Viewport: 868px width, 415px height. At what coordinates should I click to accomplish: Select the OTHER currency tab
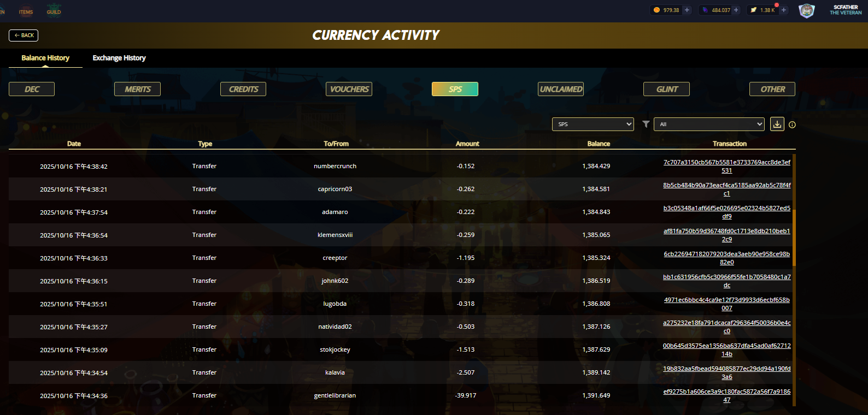(772, 89)
